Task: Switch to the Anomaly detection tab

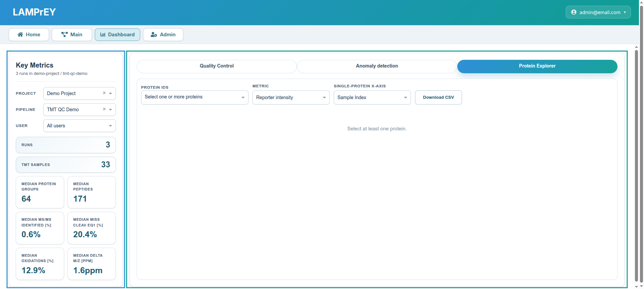Action: point(377,66)
